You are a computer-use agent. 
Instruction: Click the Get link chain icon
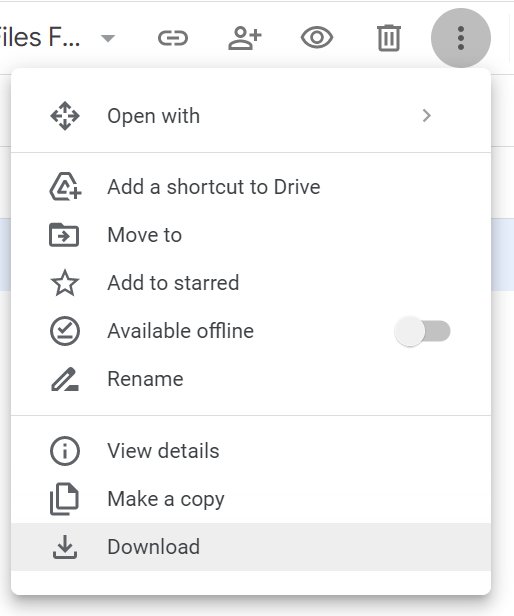pos(173,38)
